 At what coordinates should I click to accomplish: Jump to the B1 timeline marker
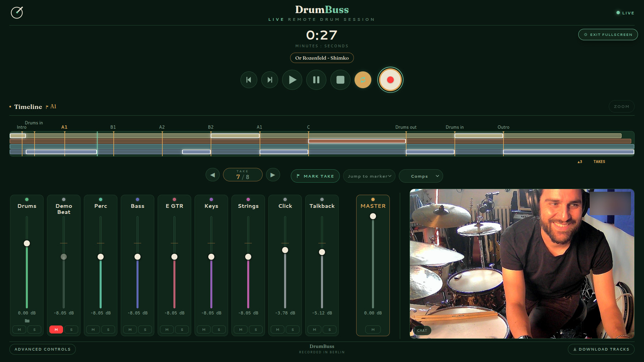[113, 127]
